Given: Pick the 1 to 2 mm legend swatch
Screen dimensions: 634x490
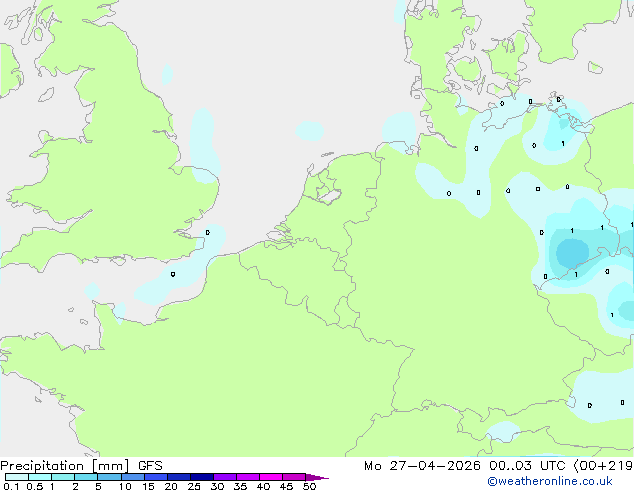Looking at the screenshot, I should coord(63,477).
